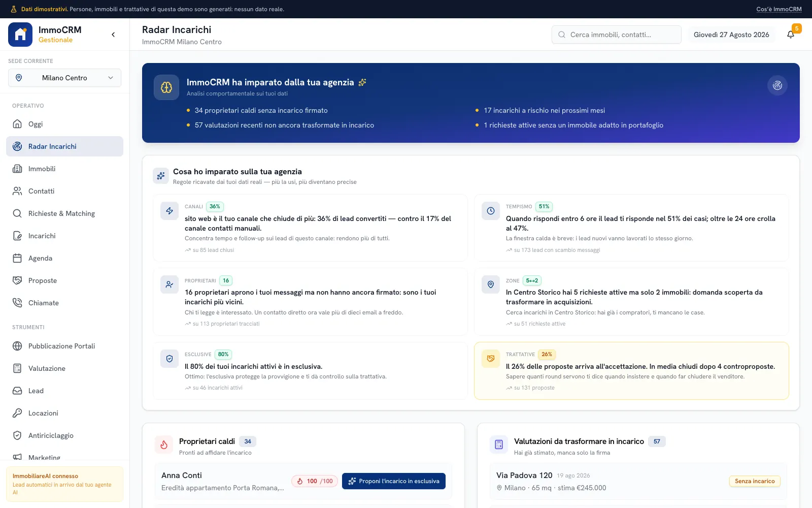Click the Oggi home icon in the sidebar
812x508 pixels.
click(x=17, y=124)
